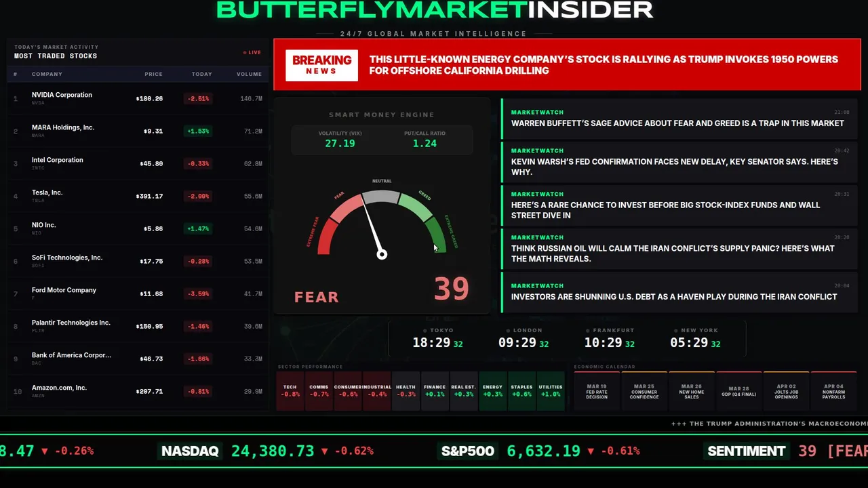This screenshot has height=488, width=868.
Task: Select the Palantir Technologies Inc. row
Action: point(138,326)
